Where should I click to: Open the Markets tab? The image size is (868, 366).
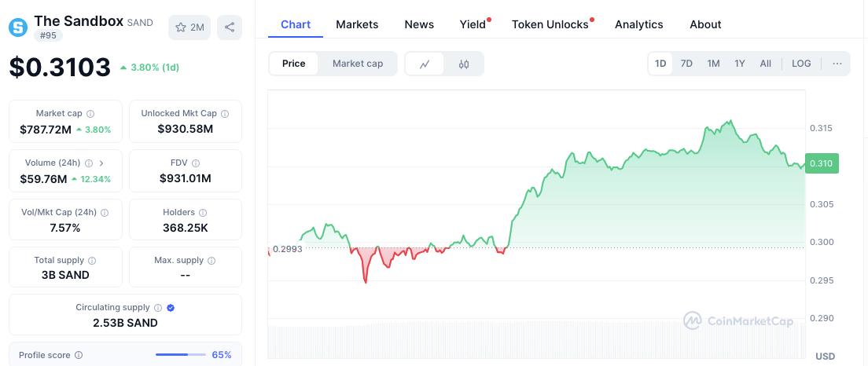point(357,24)
